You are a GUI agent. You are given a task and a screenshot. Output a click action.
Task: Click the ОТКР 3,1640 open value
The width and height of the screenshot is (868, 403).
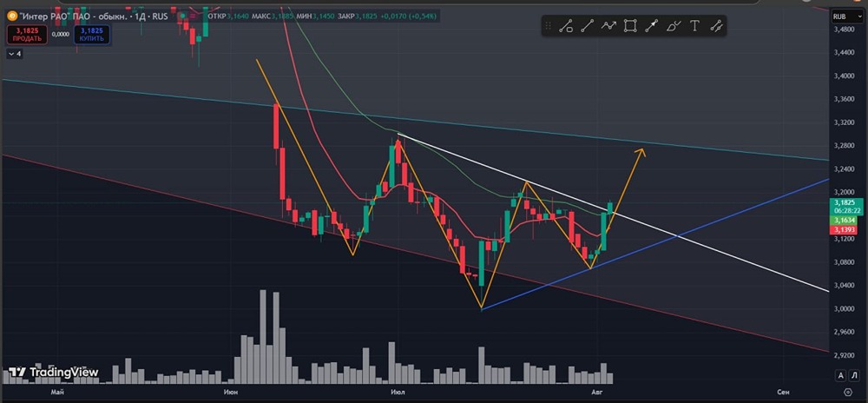pyautogui.click(x=228, y=17)
